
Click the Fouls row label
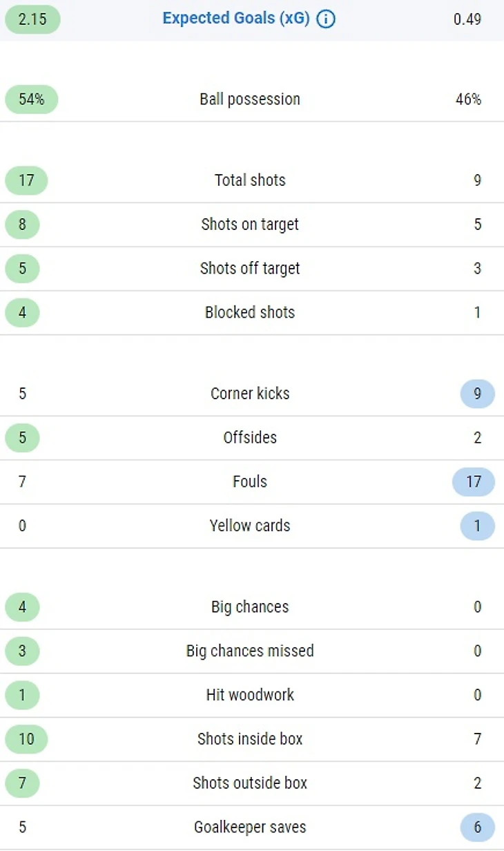click(250, 481)
